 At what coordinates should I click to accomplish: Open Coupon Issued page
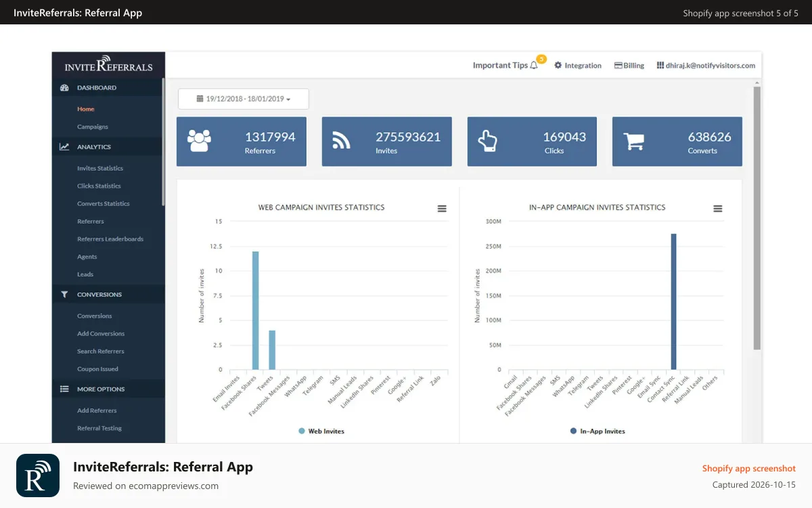point(97,369)
